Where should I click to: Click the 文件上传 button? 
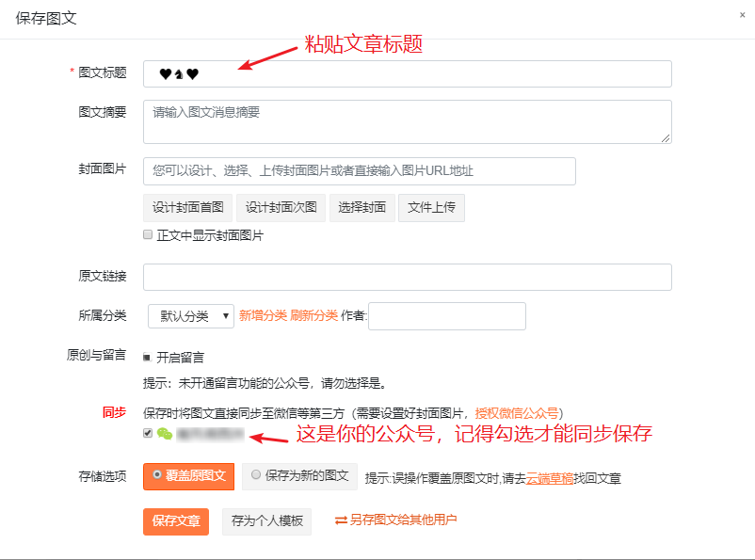coord(431,208)
